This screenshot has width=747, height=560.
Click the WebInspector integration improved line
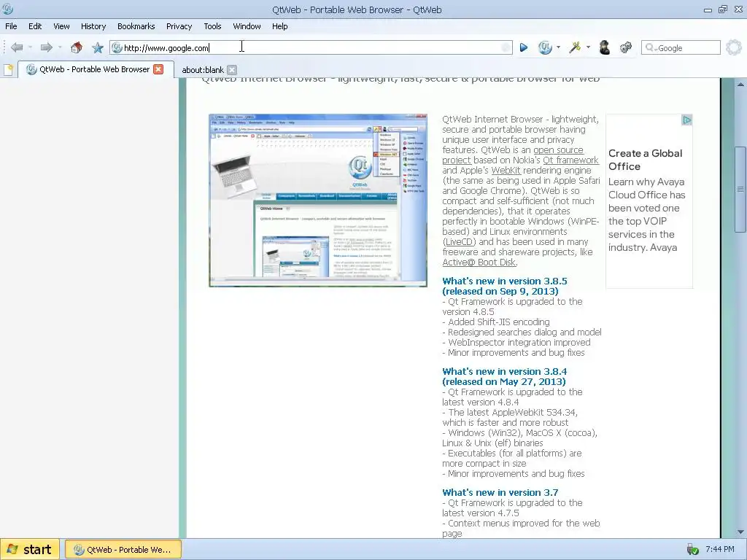pyautogui.click(x=516, y=343)
